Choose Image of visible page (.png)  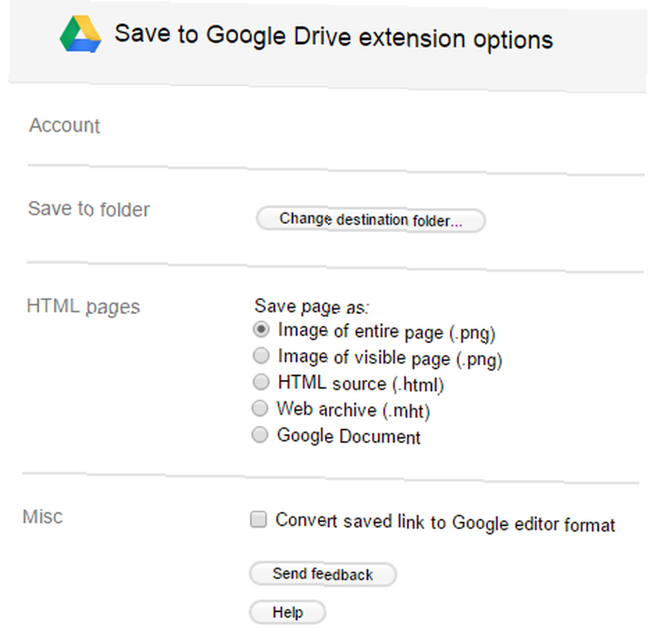[x=261, y=355]
